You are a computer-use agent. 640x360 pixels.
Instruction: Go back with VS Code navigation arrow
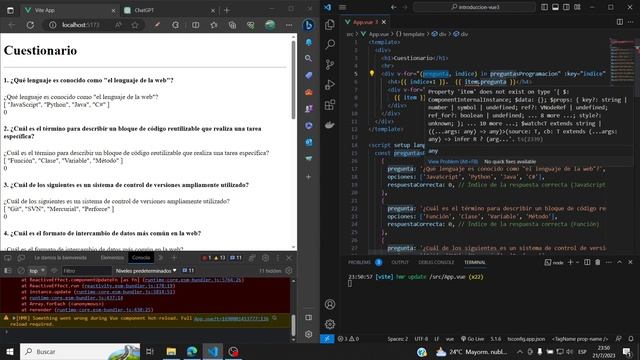(393, 7)
